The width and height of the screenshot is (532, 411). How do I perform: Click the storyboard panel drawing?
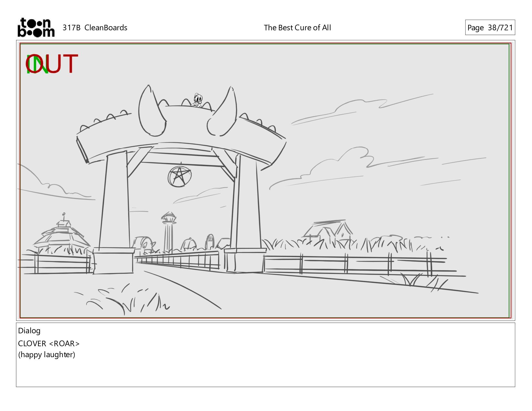(265, 180)
